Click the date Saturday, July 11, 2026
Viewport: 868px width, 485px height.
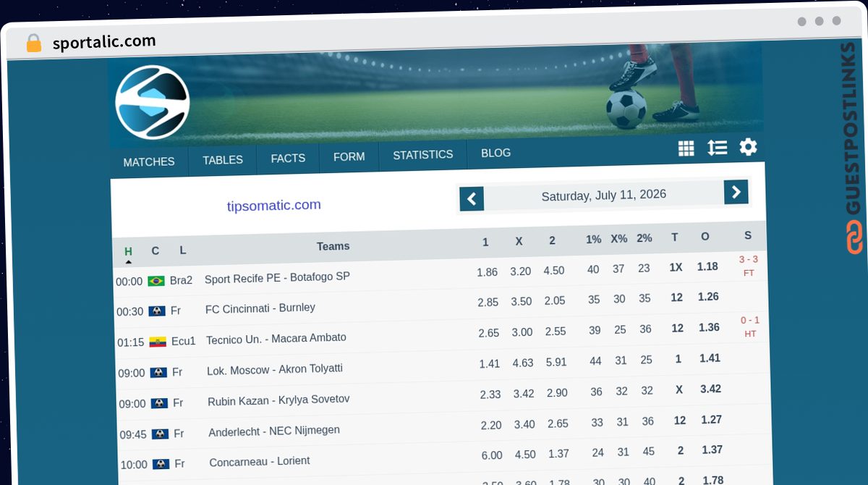click(x=604, y=195)
